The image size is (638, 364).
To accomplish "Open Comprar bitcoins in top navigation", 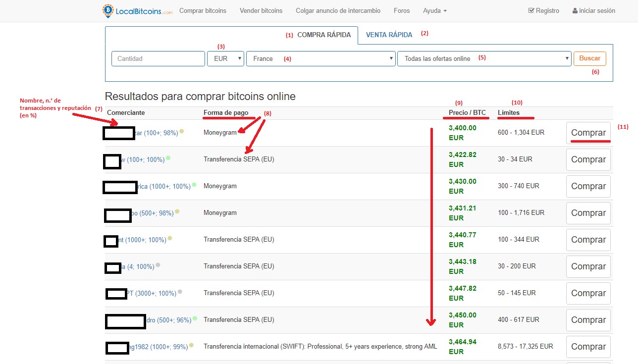I will click(203, 10).
